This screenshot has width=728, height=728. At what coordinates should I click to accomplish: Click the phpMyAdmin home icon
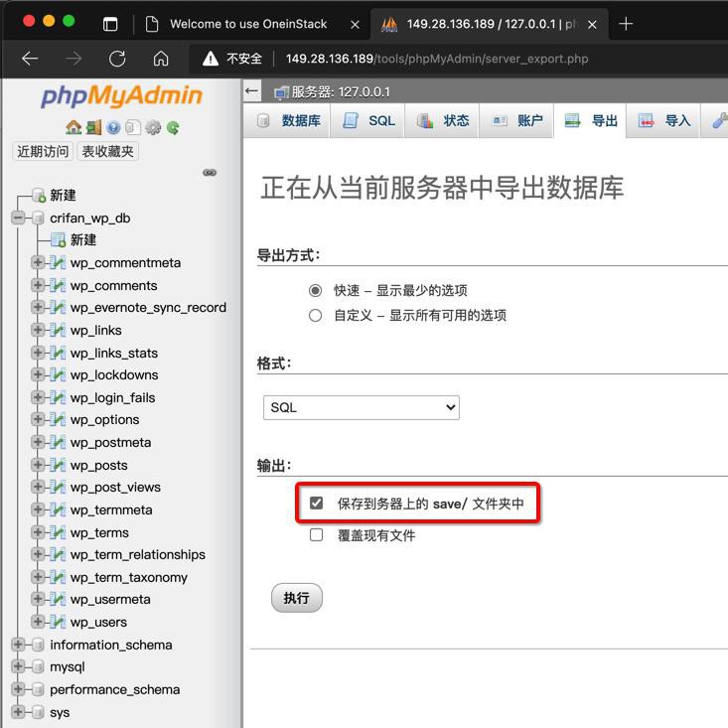(73, 127)
